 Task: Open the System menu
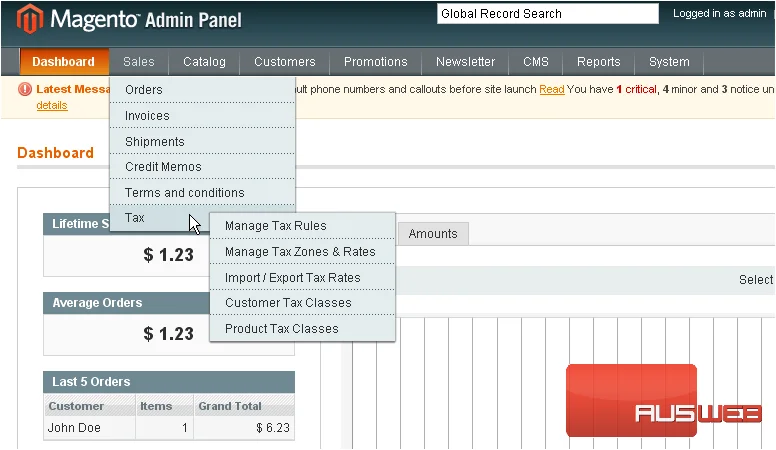pos(669,62)
